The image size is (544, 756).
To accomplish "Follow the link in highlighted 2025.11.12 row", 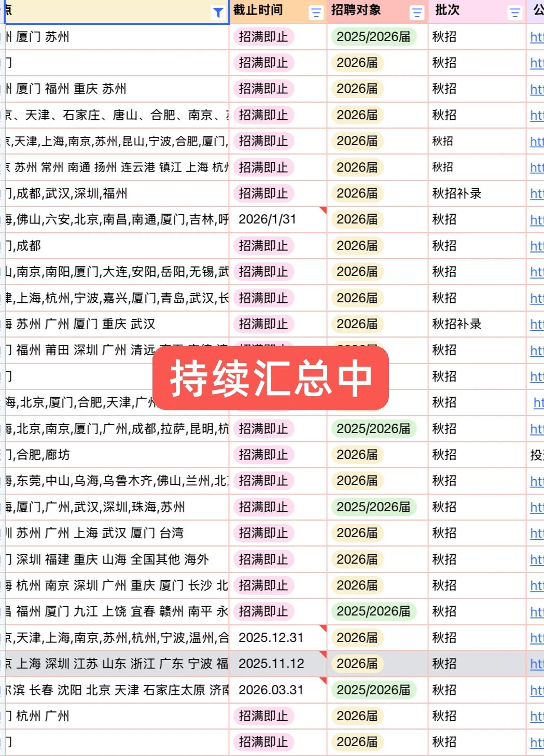I will click(537, 663).
